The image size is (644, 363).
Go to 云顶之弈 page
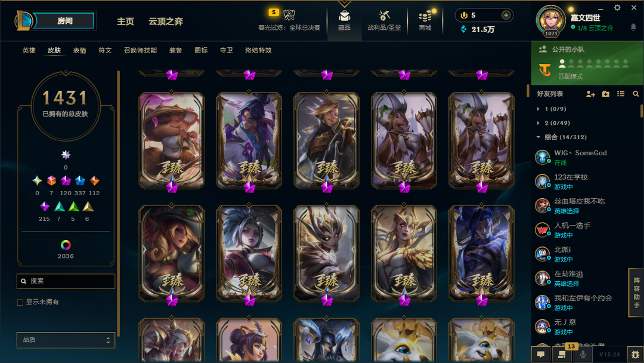(166, 21)
